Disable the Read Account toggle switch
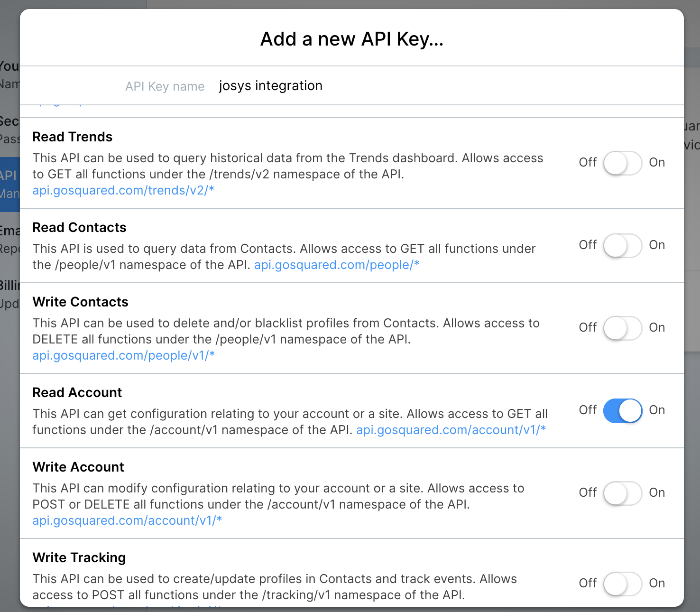Viewport: 700px width, 612px height. (x=623, y=410)
